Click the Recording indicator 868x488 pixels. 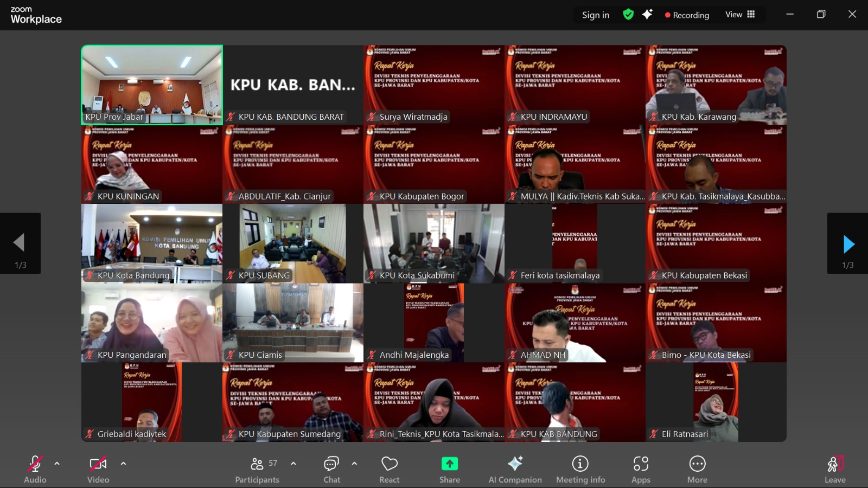(x=687, y=15)
